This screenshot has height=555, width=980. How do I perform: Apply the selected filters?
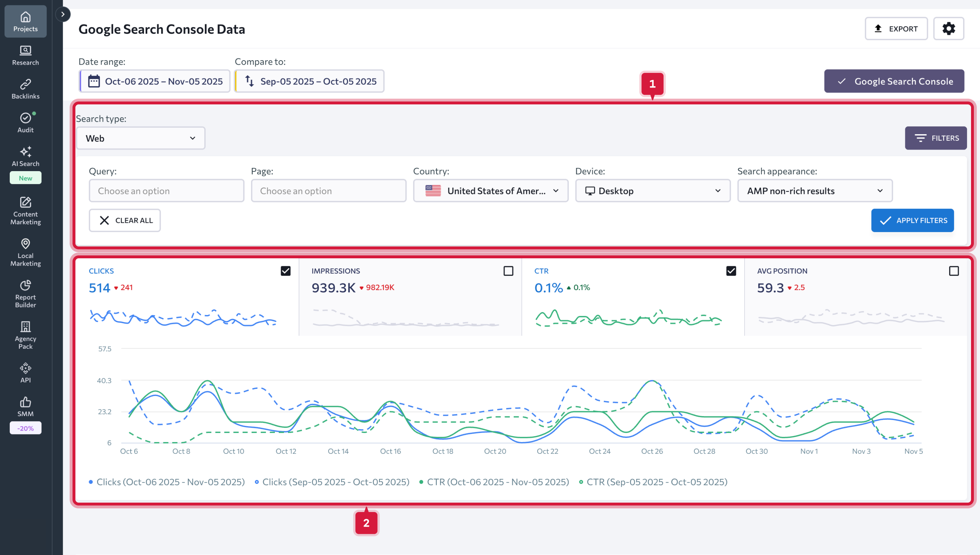913,220
